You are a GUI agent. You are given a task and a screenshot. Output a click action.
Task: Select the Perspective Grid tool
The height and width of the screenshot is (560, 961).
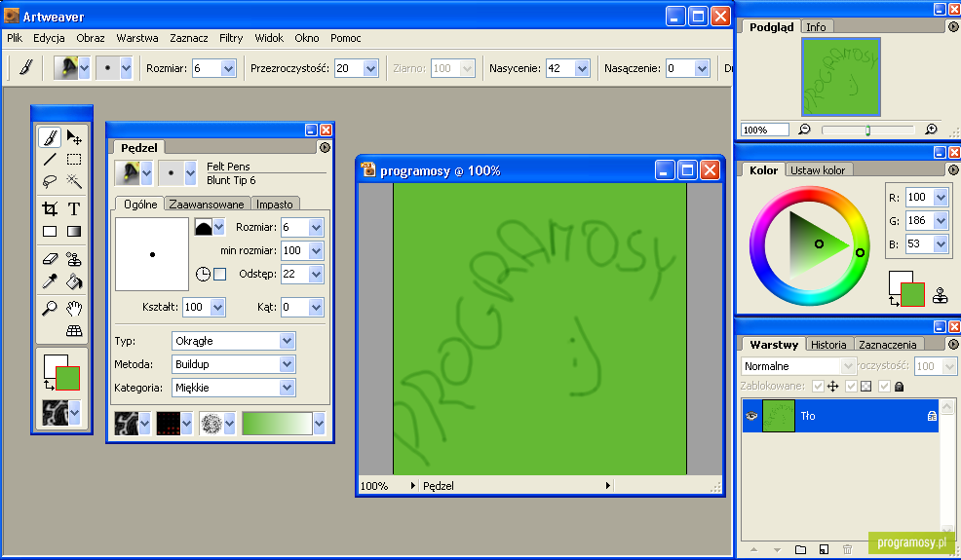point(74,331)
